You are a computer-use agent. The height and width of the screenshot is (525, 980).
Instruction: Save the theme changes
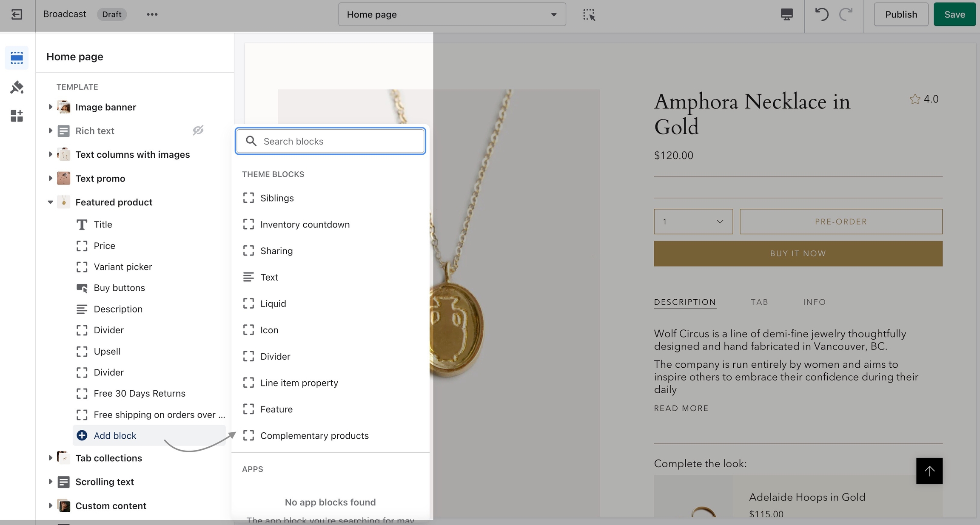954,14
